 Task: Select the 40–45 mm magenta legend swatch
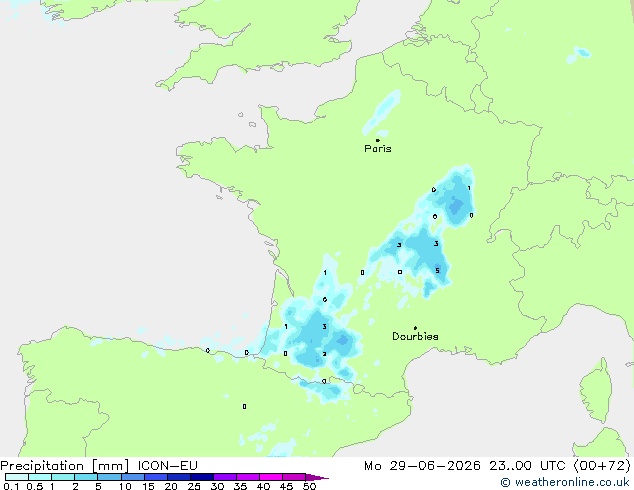coord(271,477)
